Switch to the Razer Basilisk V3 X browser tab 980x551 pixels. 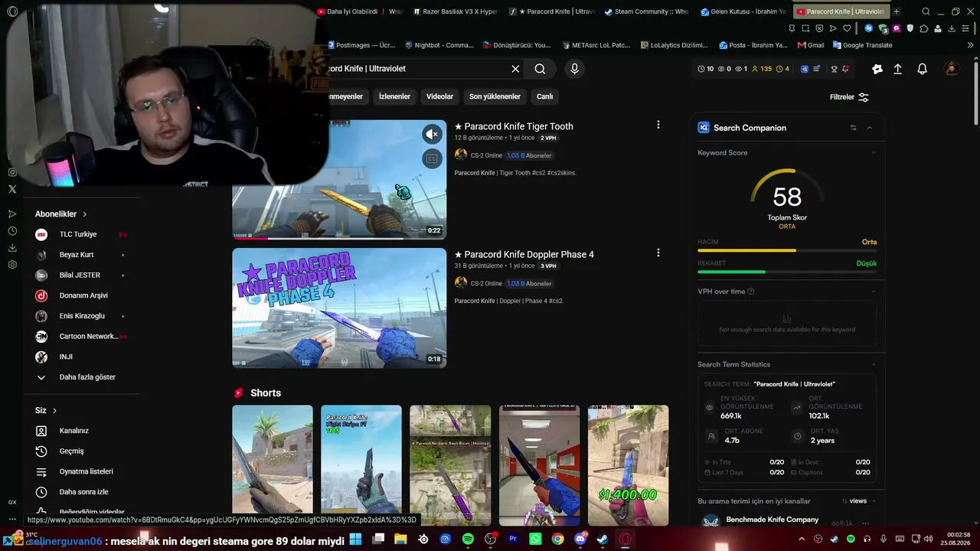tap(455, 11)
